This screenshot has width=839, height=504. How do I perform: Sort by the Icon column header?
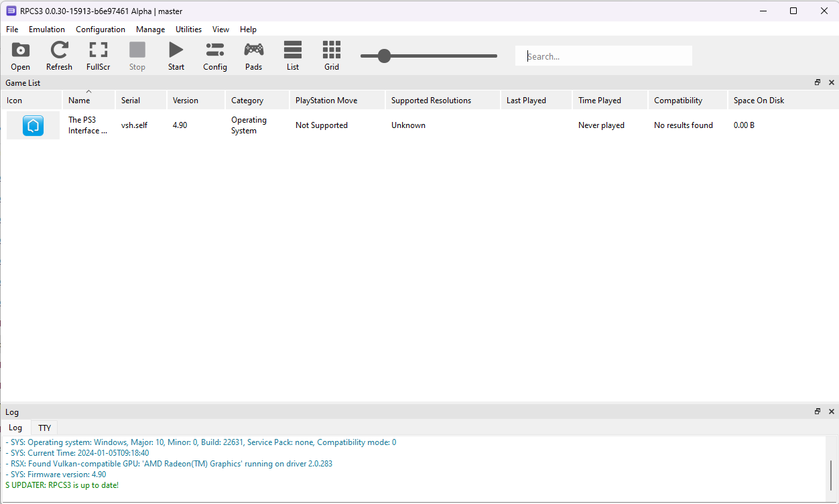coord(31,101)
